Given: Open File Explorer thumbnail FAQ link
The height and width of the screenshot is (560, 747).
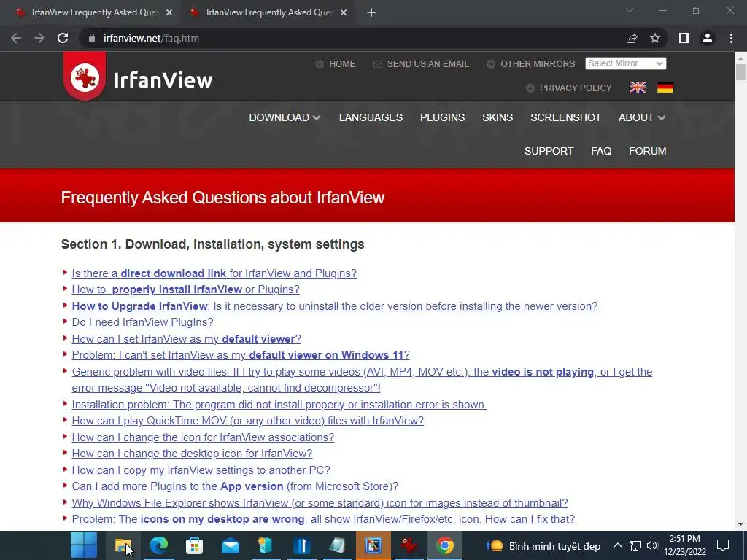Looking at the screenshot, I should pyautogui.click(x=320, y=503).
